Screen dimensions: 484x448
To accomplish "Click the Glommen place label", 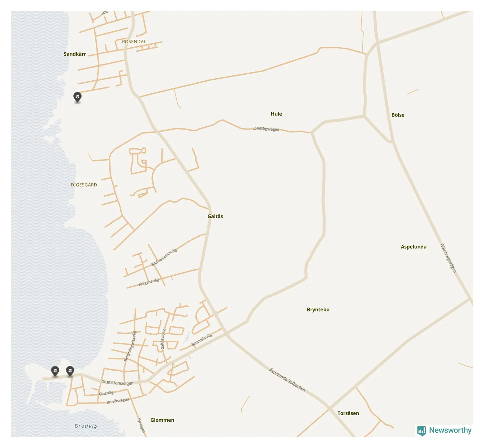I will (162, 420).
